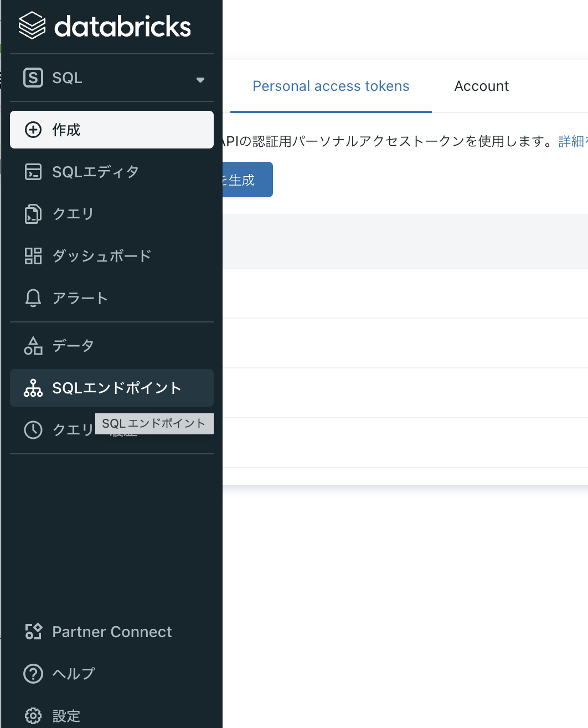
Task: Click the クエリ document icon
Action: click(x=33, y=214)
